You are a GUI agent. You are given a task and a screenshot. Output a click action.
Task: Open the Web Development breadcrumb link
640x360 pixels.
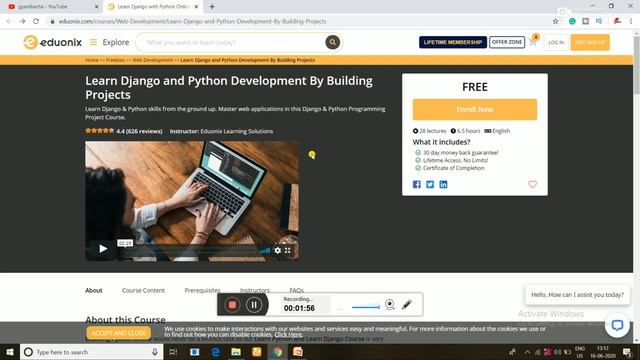[x=153, y=60]
